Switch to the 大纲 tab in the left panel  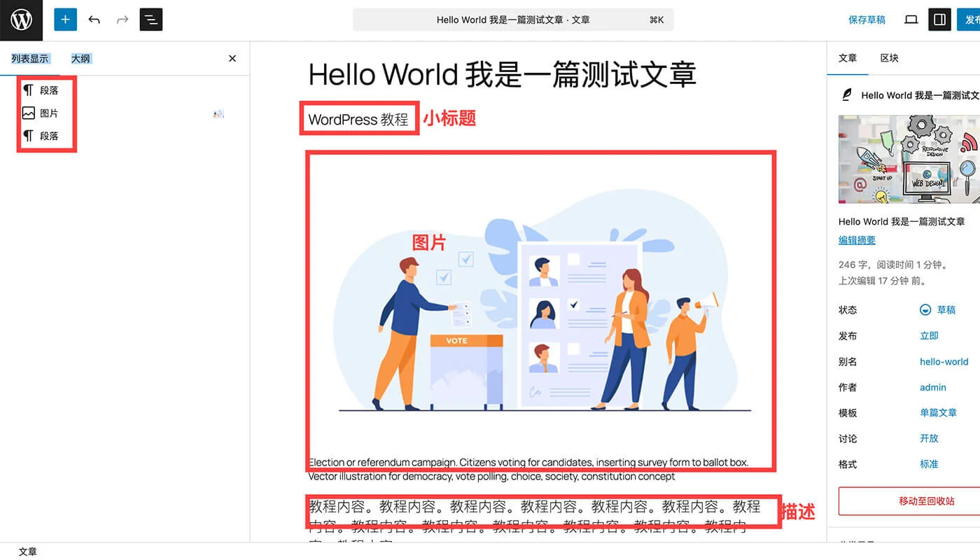pos(80,58)
